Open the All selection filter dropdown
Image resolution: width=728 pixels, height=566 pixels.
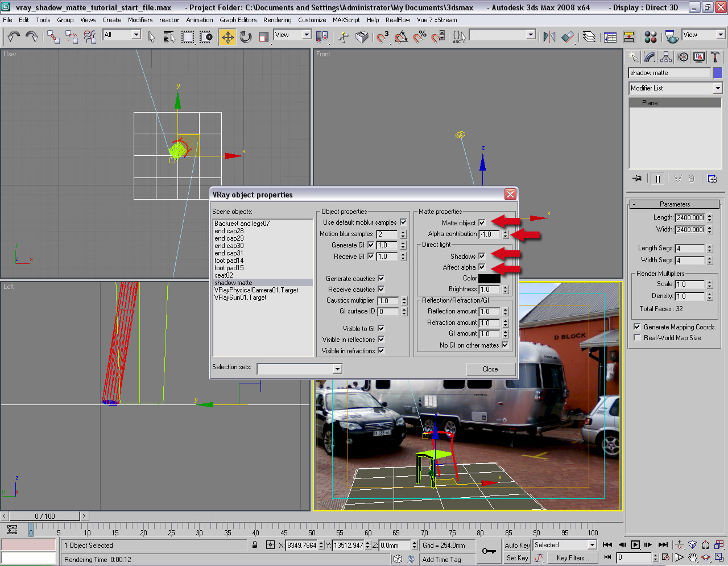136,35
